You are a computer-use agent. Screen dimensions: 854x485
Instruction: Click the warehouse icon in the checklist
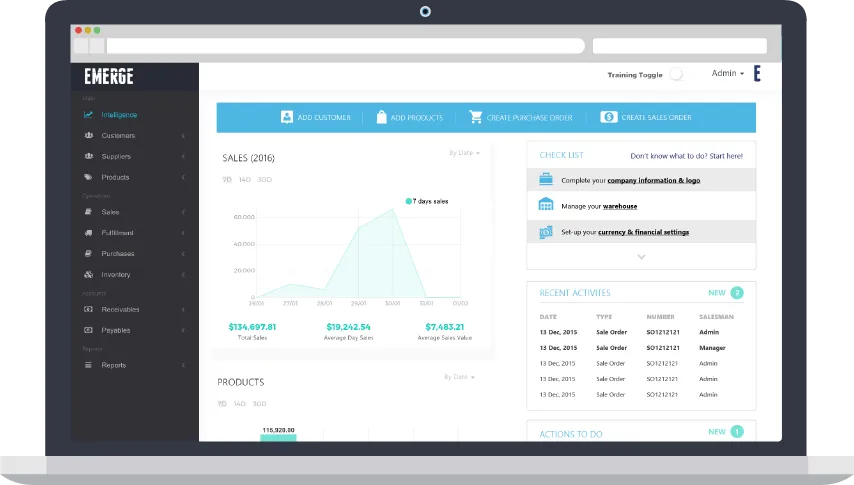(546, 205)
